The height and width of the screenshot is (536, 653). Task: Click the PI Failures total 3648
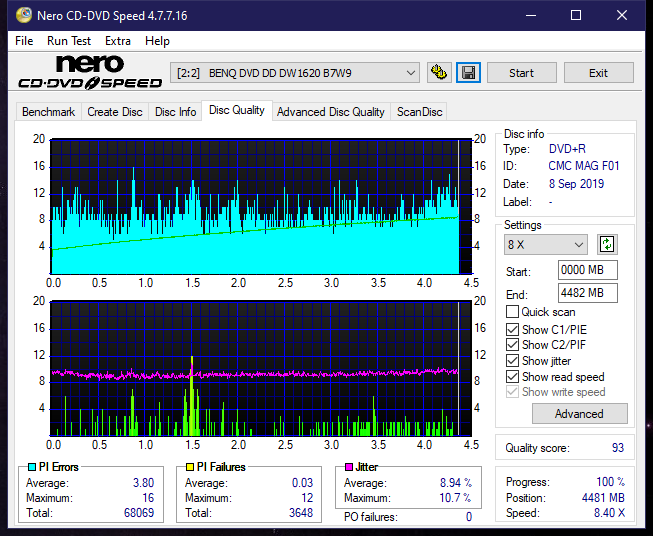301,512
